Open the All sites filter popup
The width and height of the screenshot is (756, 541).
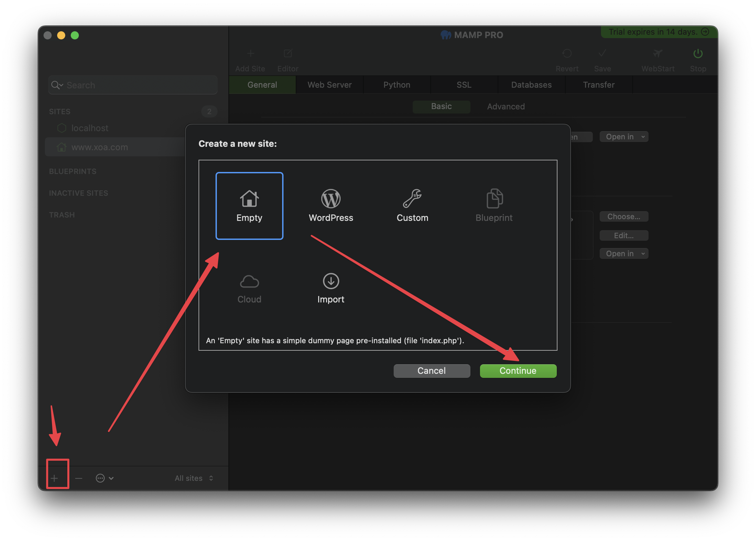click(x=194, y=478)
